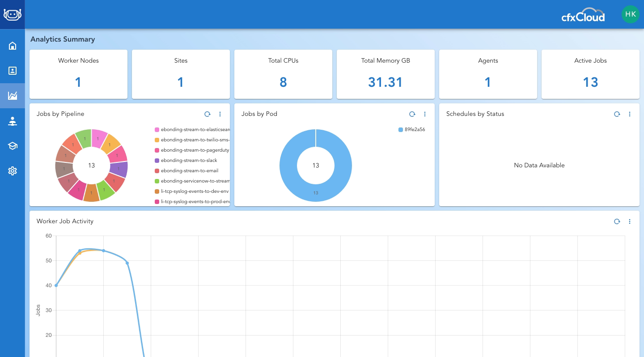This screenshot has height=357, width=644.
Task: Open Jobs by Pipeline more options menu
Action: coord(220,114)
